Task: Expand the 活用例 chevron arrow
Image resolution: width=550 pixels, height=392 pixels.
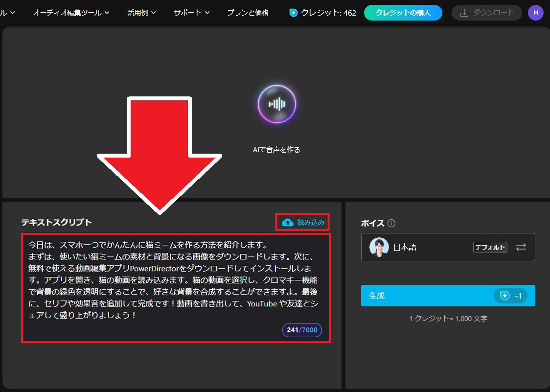Action: [x=153, y=13]
